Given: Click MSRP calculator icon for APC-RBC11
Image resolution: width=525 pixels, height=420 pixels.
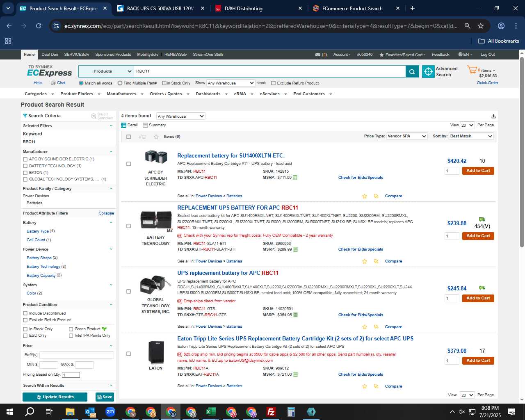Looking at the screenshot, I should (x=295, y=178).
